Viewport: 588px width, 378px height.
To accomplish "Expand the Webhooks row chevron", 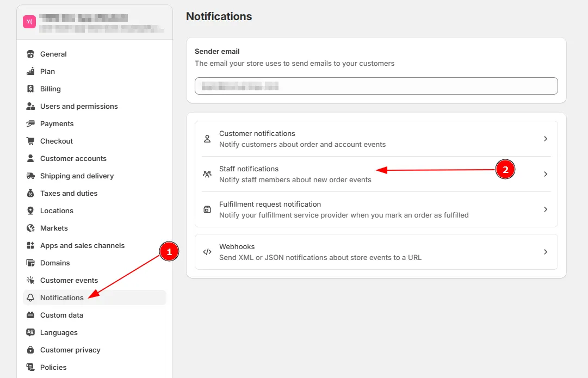I will coord(546,252).
